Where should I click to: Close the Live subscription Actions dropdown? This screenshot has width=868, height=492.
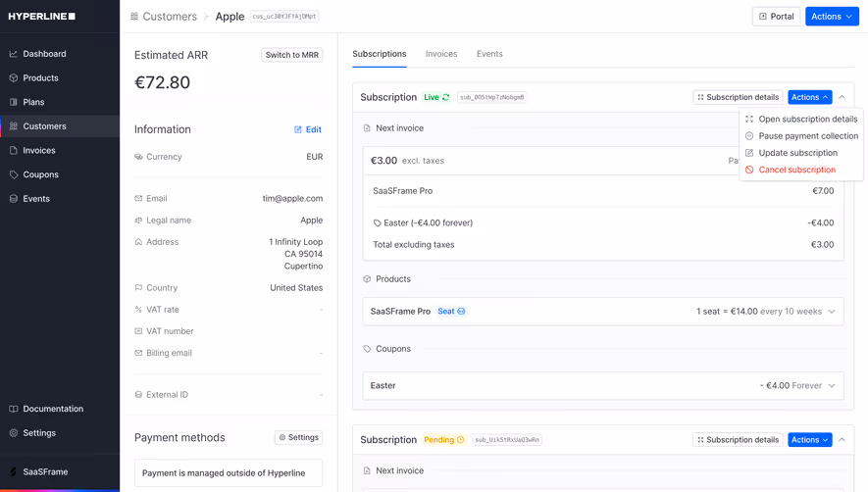(x=809, y=97)
